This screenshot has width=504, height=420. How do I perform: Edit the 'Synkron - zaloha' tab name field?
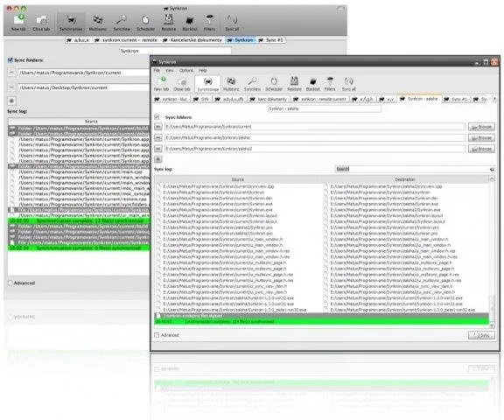(325, 108)
